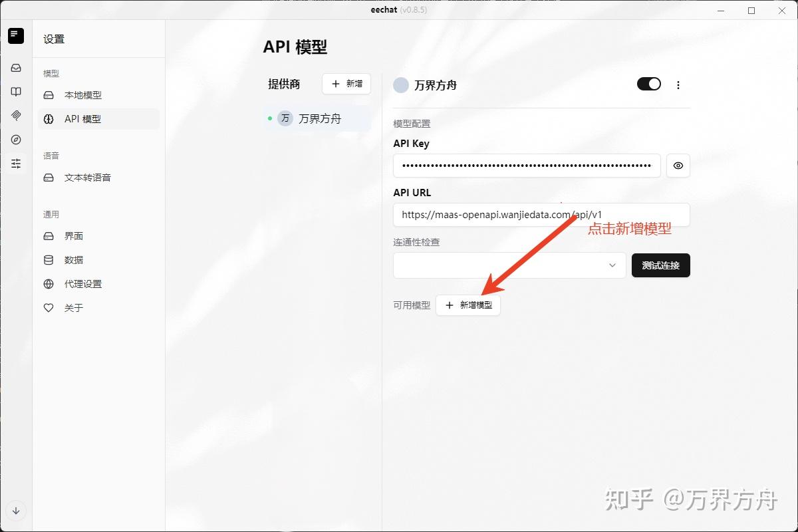Click the 文本转语音 drive icon
The image size is (798, 532).
tap(49, 178)
